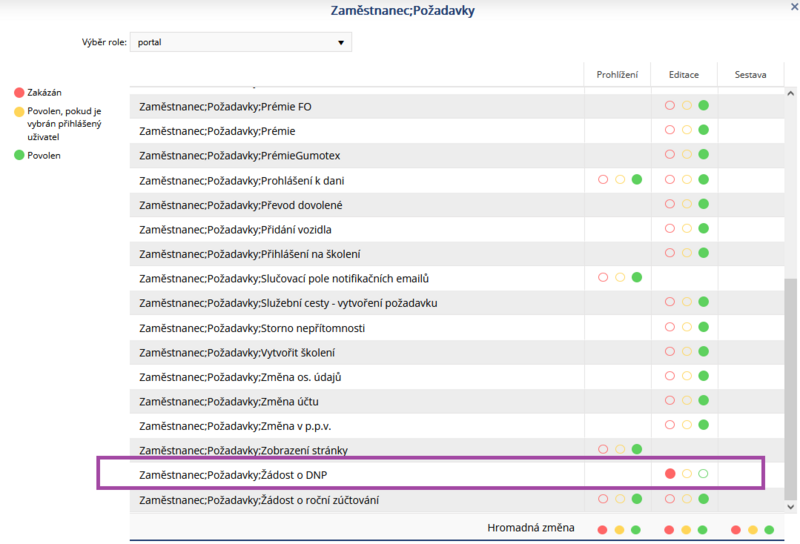Set Změna os. údajů Editace to yellow
Screen dimensions: 800x544
tap(687, 376)
